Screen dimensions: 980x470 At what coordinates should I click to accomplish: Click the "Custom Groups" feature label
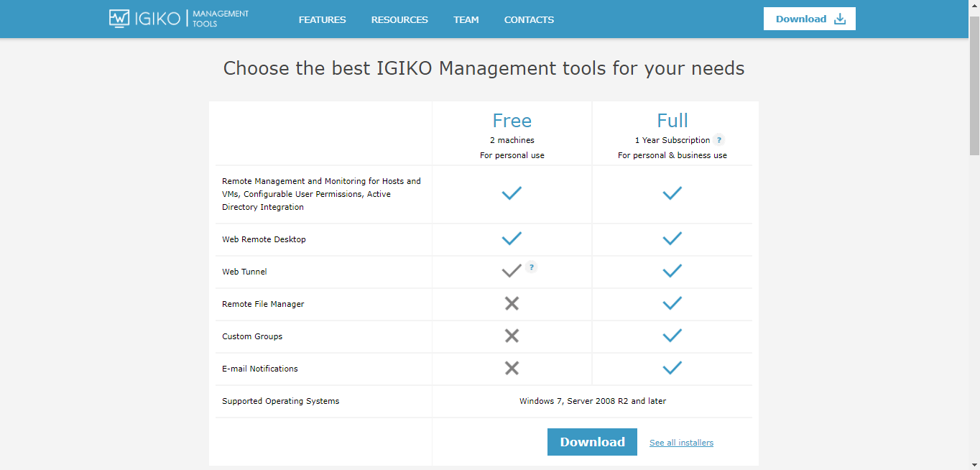pyautogui.click(x=252, y=336)
